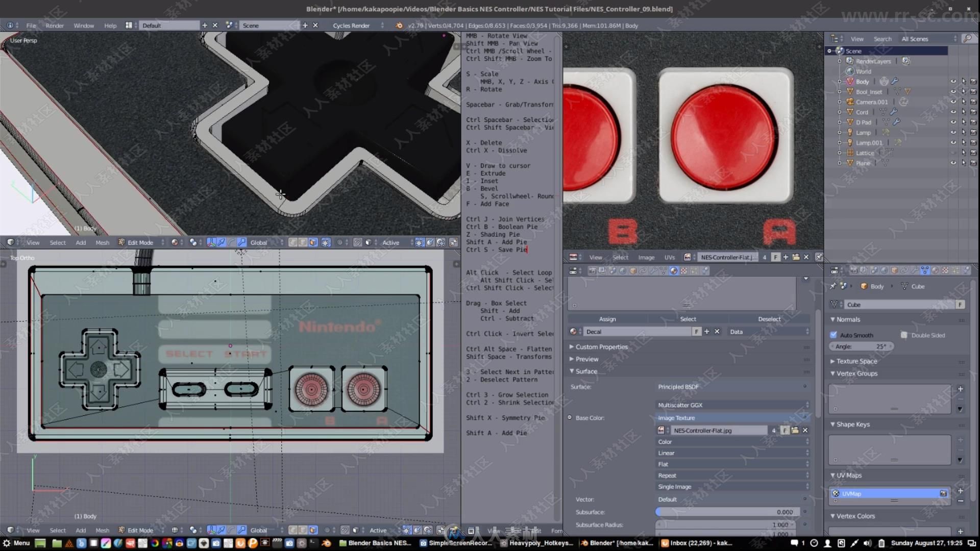Hide the D Pad object in outliner
980x551 pixels.
(953, 122)
